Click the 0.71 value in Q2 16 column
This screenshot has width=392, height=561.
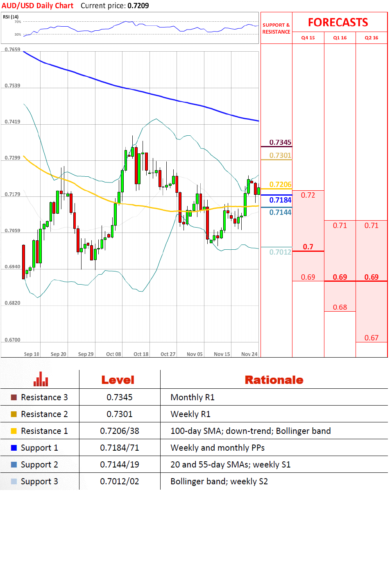click(372, 226)
